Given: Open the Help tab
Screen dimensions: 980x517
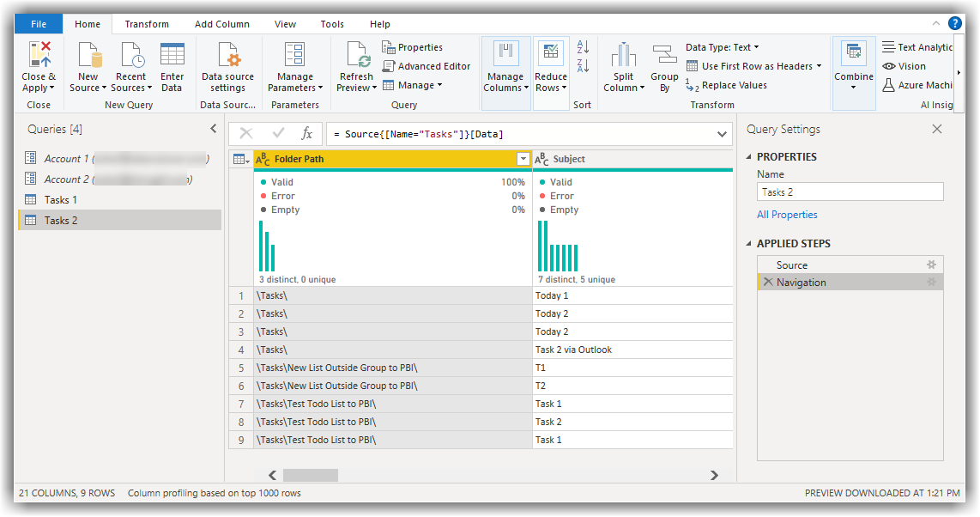Looking at the screenshot, I should coord(379,24).
